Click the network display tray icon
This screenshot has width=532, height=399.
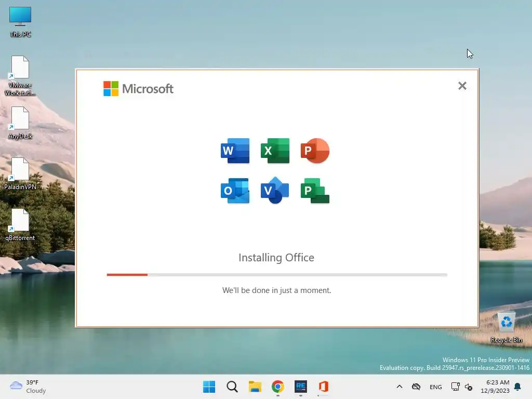tap(455, 387)
